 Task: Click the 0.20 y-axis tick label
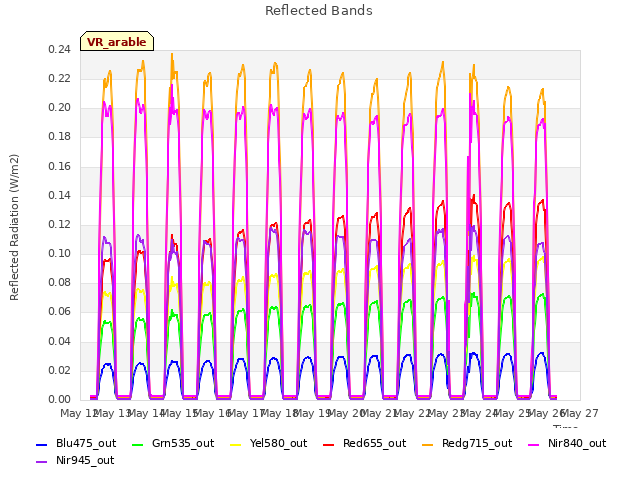59,108
